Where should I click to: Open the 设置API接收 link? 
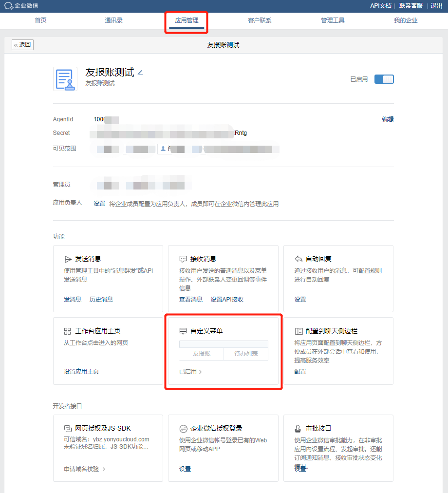pyautogui.click(x=227, y=299)
